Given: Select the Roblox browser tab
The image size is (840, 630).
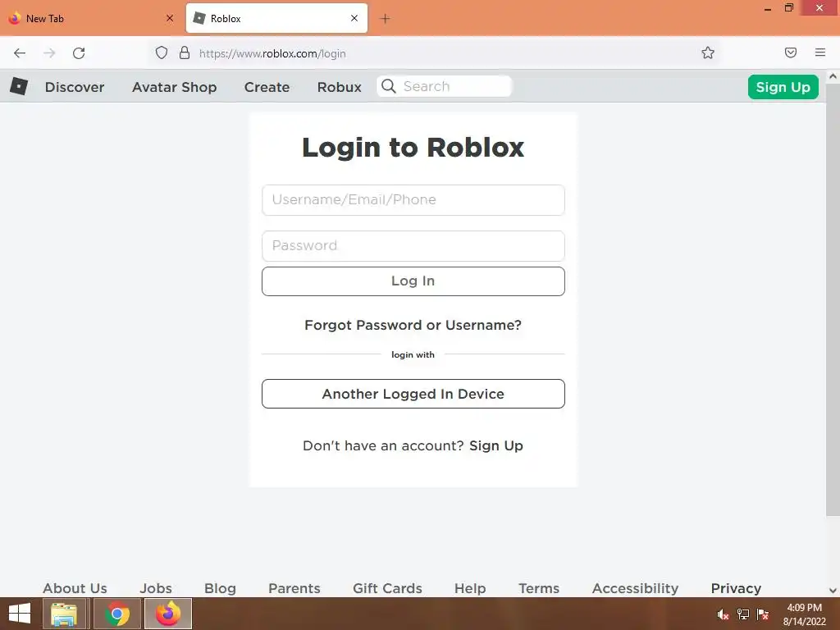Looking at the screenshot, I should point(277,18).
